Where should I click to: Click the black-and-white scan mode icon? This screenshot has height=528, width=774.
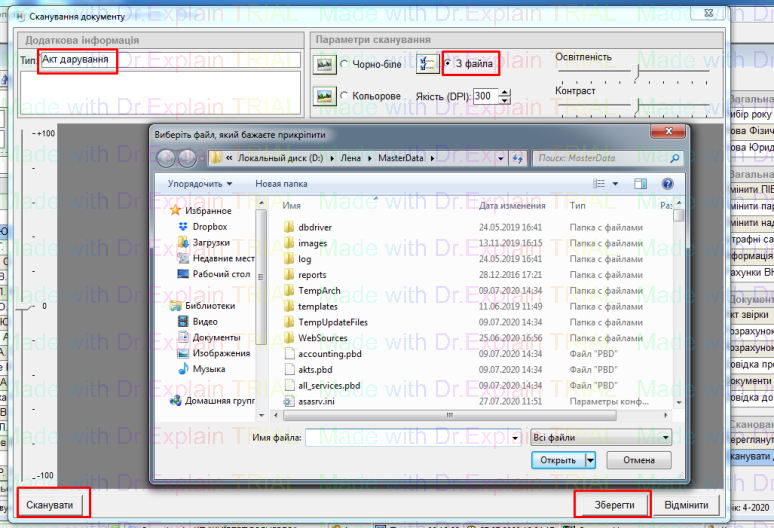click(323, 64)
